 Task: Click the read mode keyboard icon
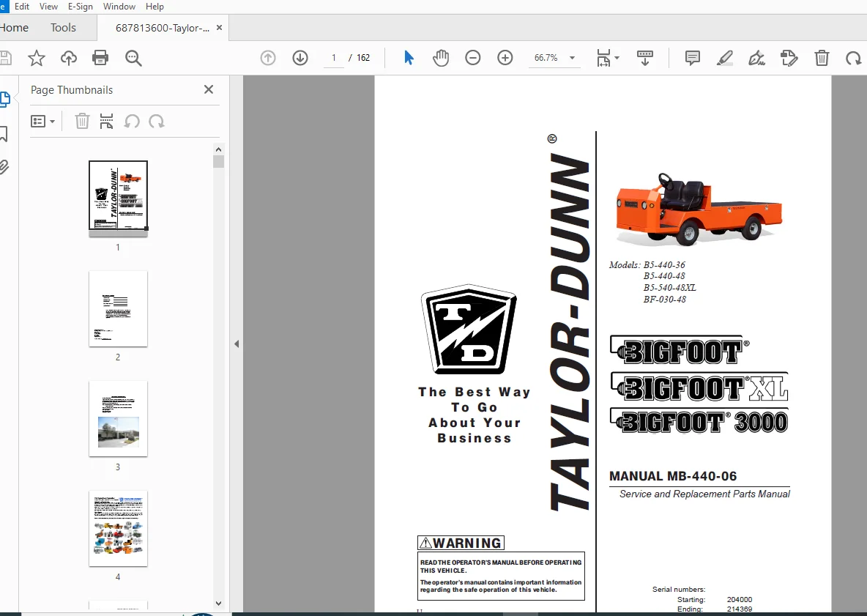pos(644,58)
